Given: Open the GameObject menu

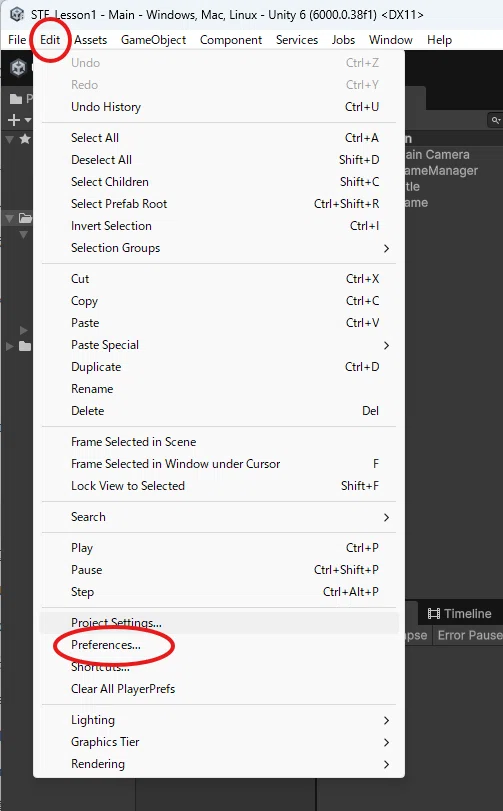Looking at the screenshot, I should click(x=154, y=40).
